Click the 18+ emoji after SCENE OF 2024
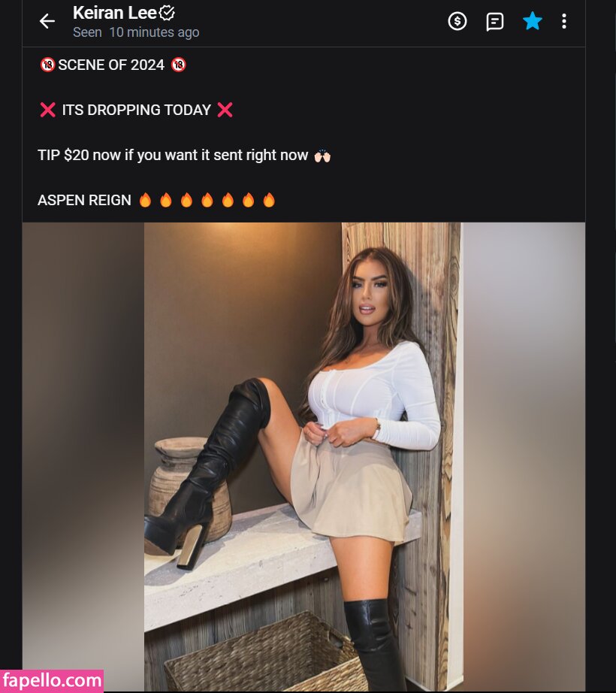The width and height of the screenshot is (616, 693). click(x=178, y=65)
